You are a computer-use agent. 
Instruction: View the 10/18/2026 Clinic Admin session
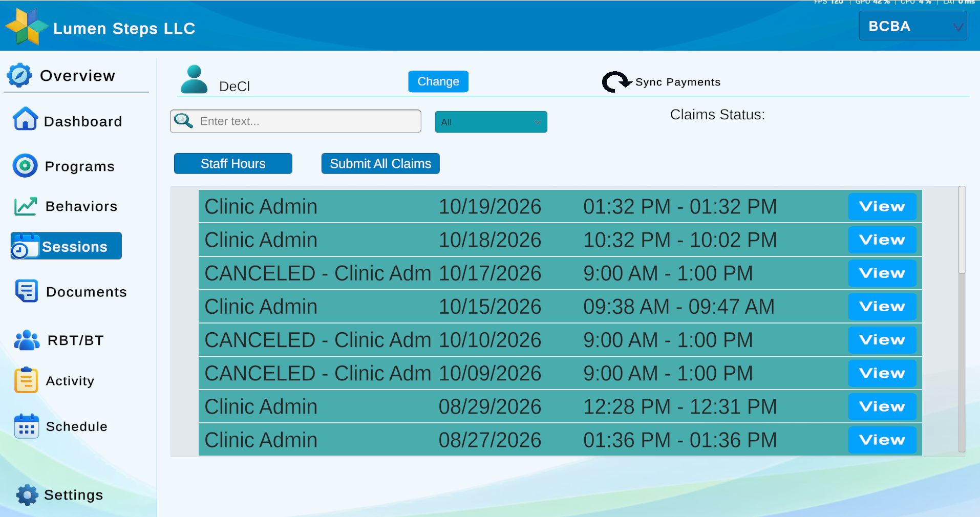[882, 240]
